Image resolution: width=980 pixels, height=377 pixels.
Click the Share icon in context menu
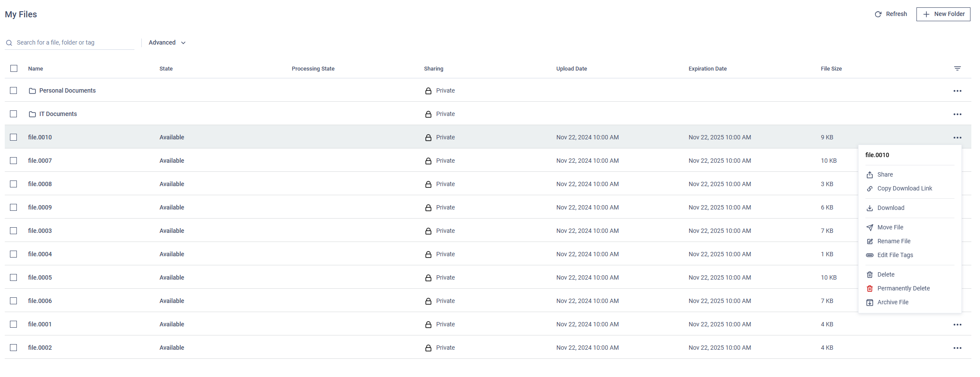(870, 175)
